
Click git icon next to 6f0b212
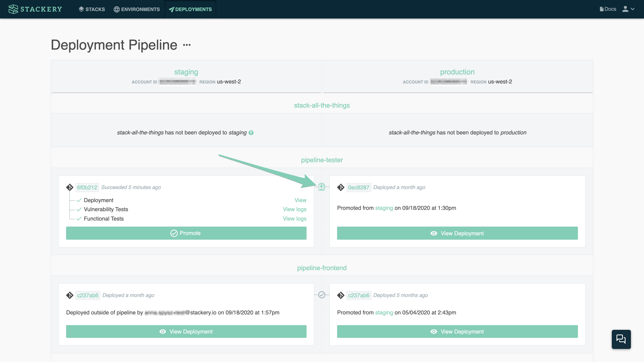[x=70, y=187]
